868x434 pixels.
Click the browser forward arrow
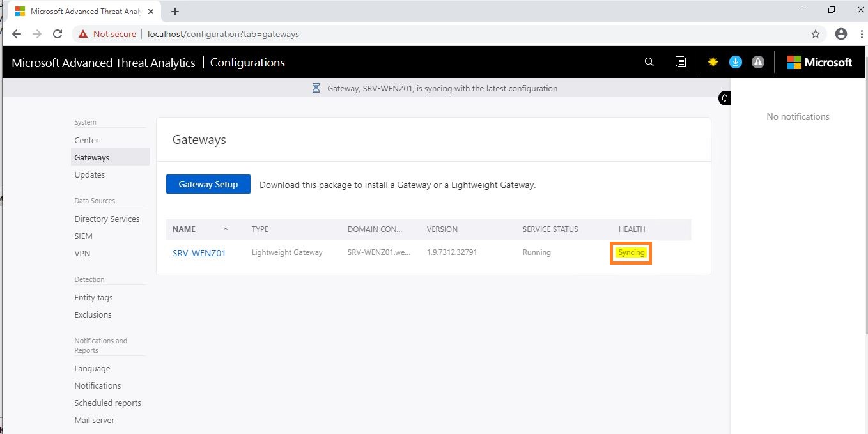pyautogui.click(x=37, y=34)
